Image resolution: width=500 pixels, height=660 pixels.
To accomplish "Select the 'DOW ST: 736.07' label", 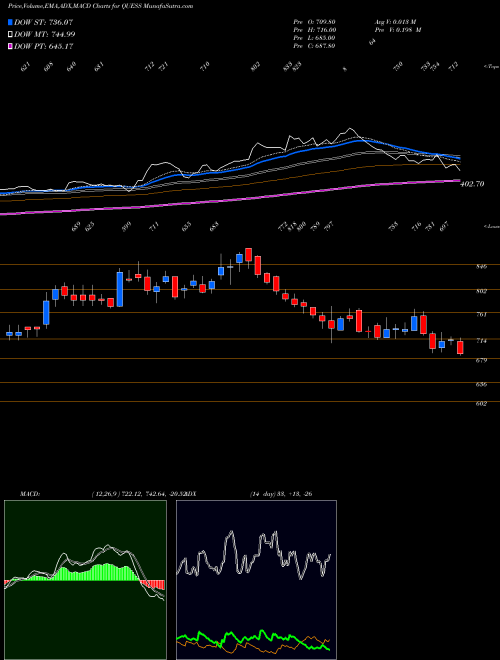I will click(x=44, y=22).
